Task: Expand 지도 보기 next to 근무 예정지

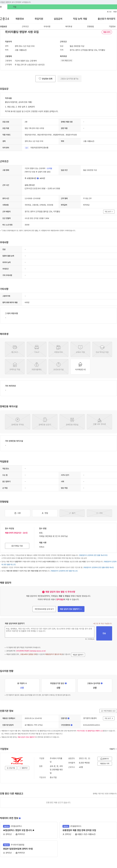Action: click(109, 212)
